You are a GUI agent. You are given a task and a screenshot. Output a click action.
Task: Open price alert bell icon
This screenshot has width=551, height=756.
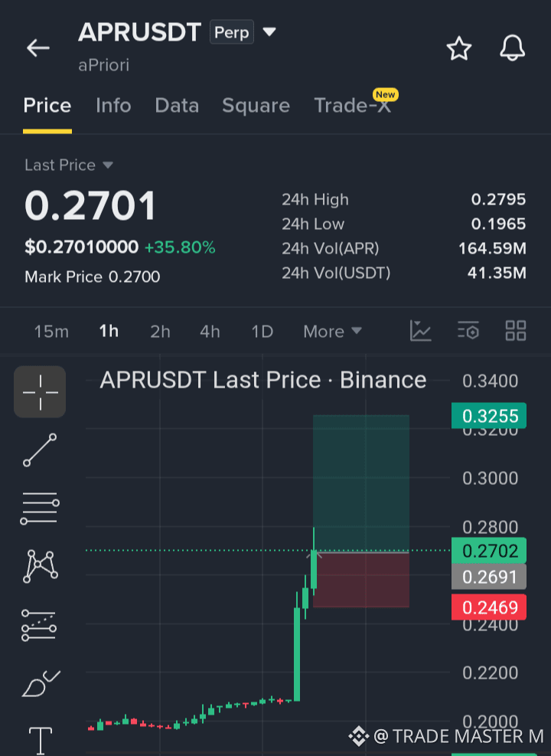512,47
